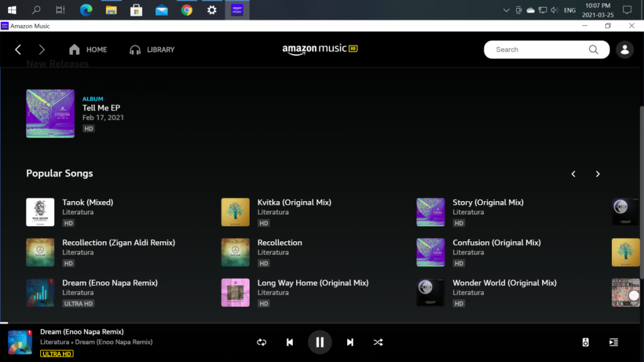The height and width of the screenshot is (362, 644).
Task: Click the ULTRA HD badge in the player bar
Action: 57,354
